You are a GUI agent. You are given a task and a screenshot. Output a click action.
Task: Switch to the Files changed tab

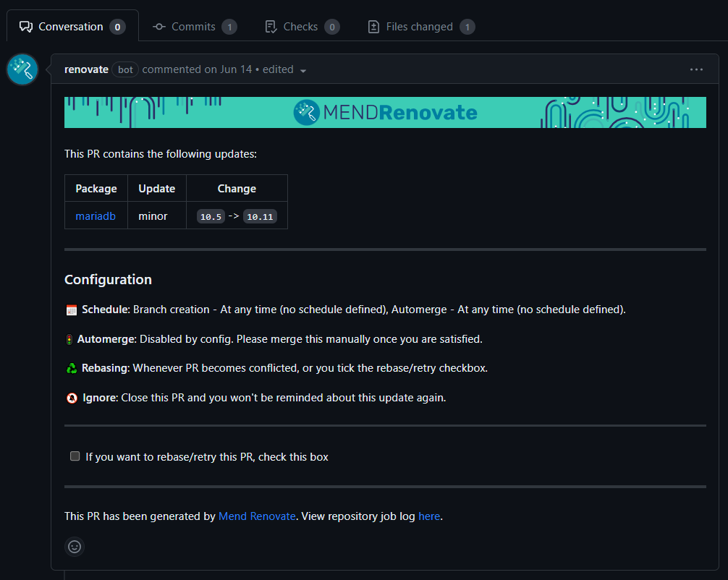pos(419,27)
